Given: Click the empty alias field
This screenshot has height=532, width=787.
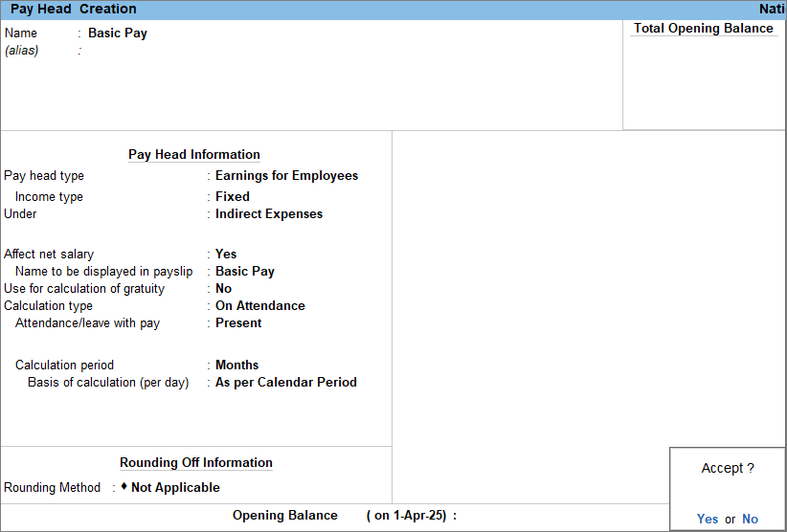Looking at the screenshot, I should pos(191,51).
